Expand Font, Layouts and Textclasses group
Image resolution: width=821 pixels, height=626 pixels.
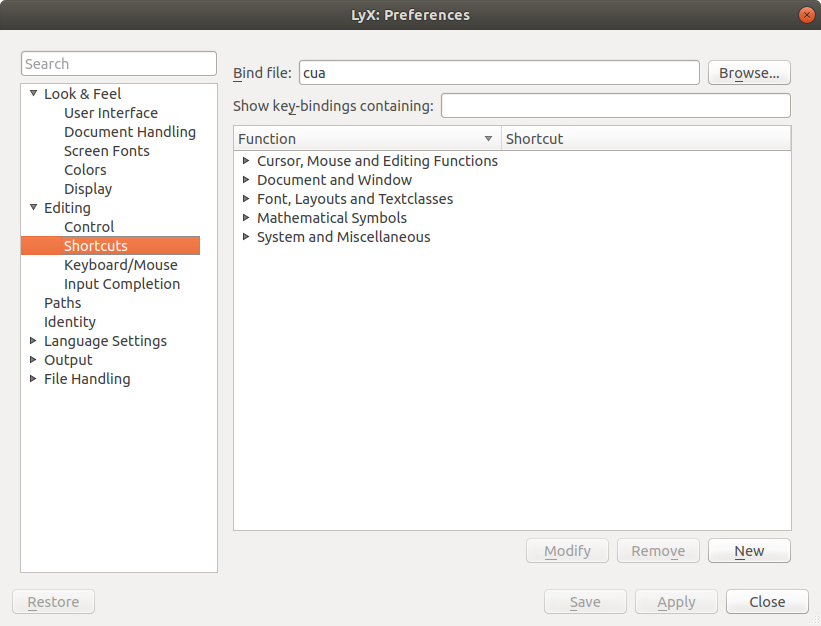pos(247,199)
